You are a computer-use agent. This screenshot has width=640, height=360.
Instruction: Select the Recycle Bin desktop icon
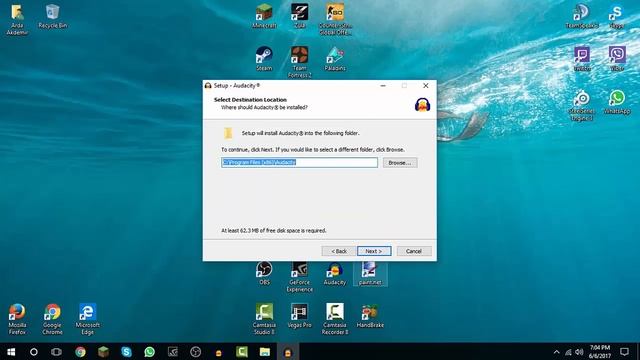tap(52, 16)
